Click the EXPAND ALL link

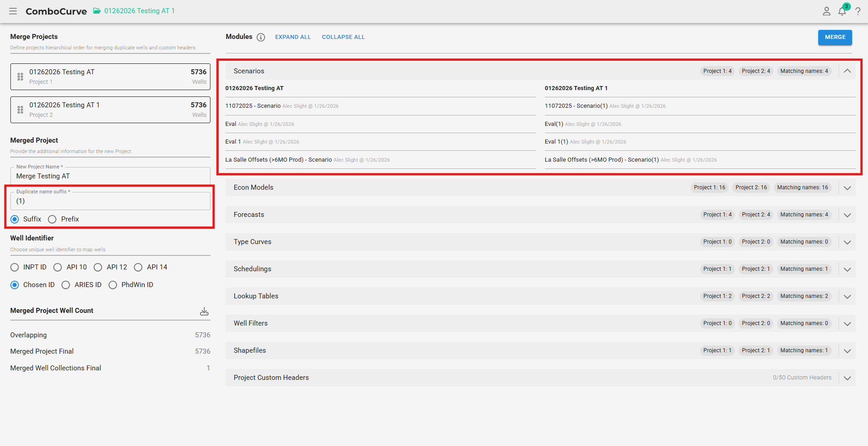[x=293, y=37]
